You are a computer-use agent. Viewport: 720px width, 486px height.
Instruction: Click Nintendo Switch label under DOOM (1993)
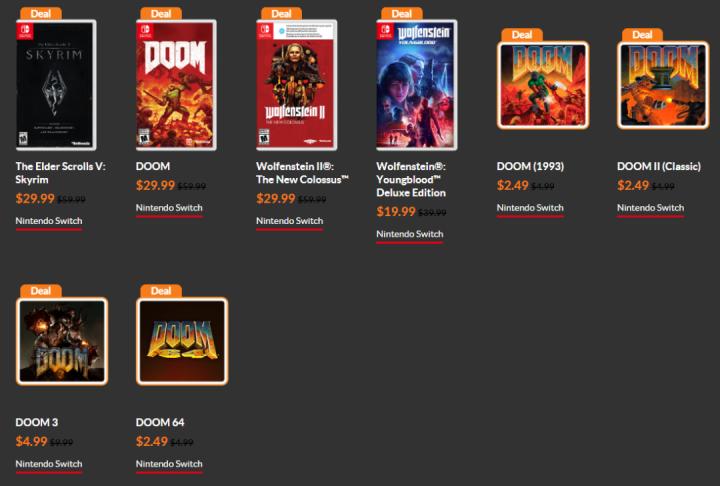click(530, 208)
